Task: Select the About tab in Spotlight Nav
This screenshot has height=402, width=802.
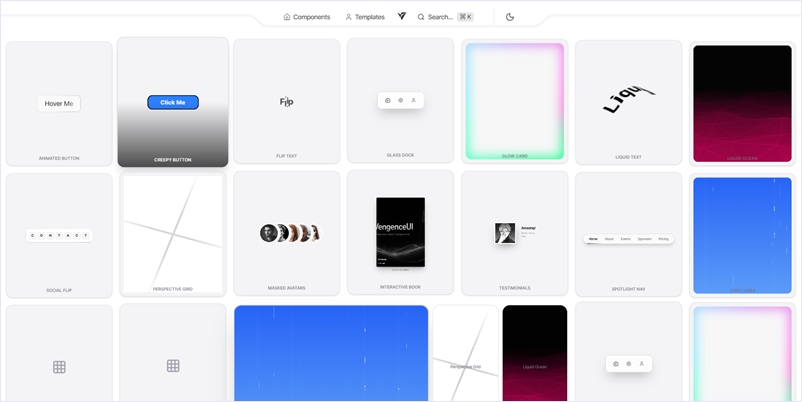Action: pyautogui.click(x=609, y=239)
